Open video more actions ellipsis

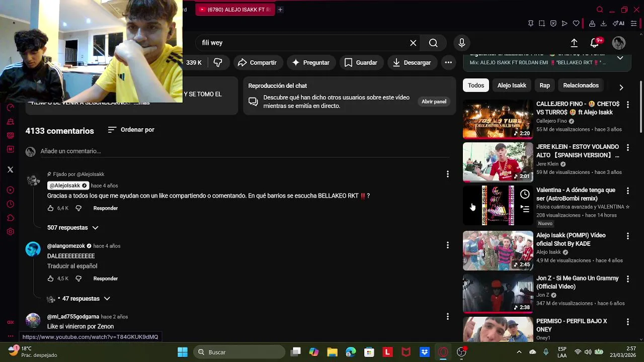coord(448,62)
